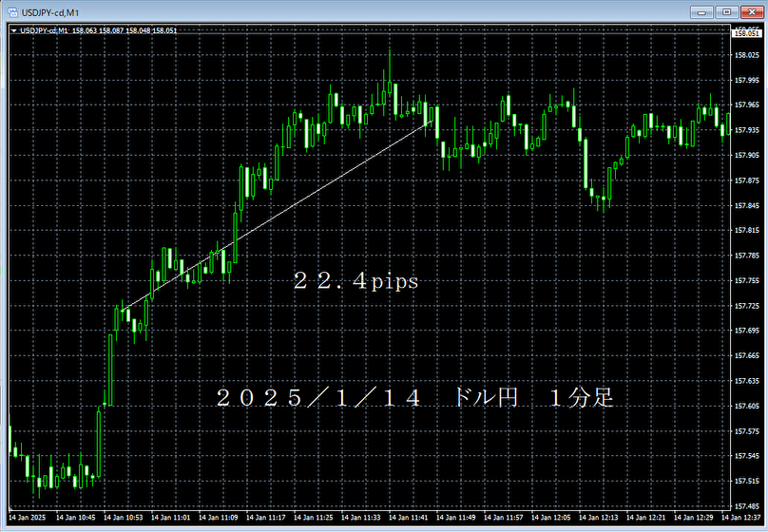Click price level 157.965 on the scale

pos(746,104)
